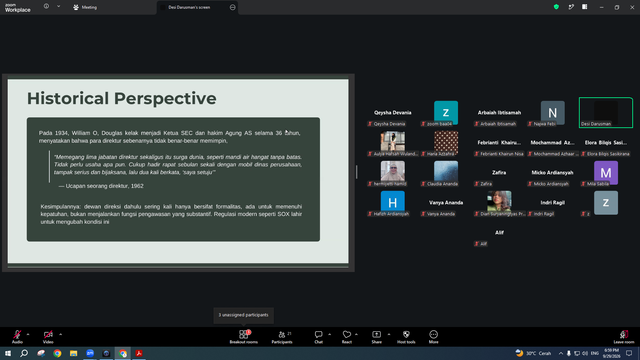640x360 pixels.
Task: Select Aulya Hafsah Wulandari's video tile
Action: 393,143
